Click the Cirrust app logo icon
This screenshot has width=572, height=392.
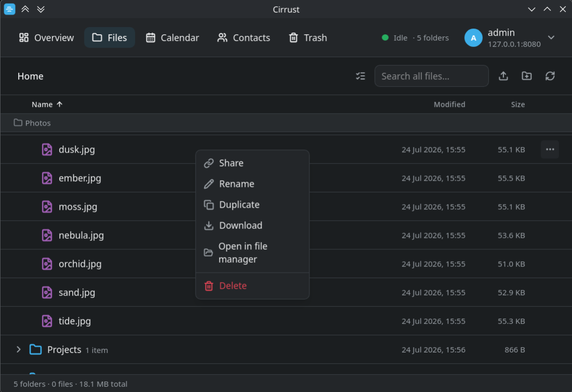(x=9, y=9)
